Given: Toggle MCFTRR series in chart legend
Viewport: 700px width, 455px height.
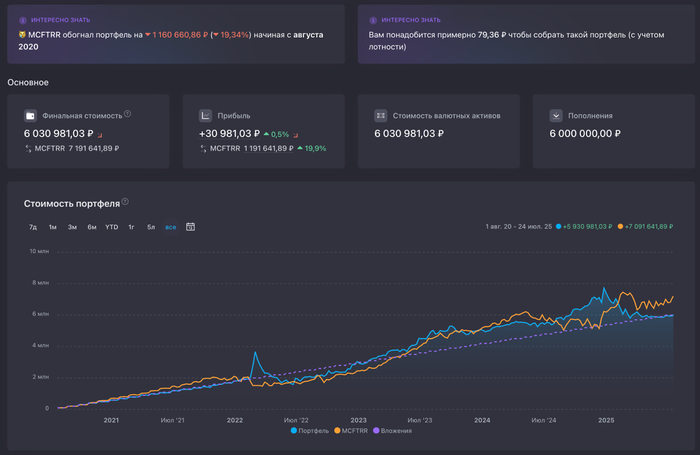Looking at the screenshot, I should click(353, 431).
